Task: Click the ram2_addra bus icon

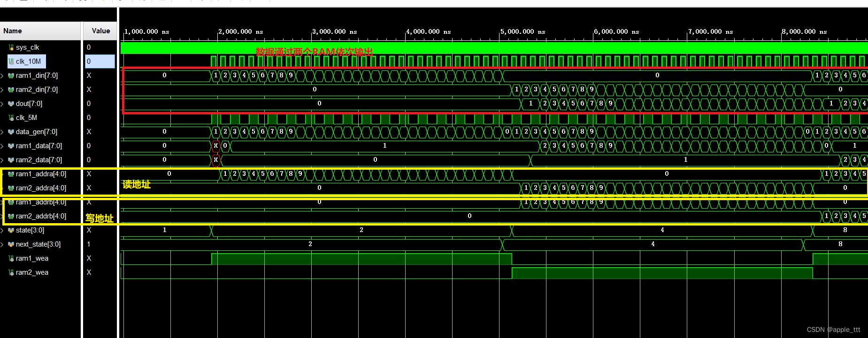Action: click(x=11, y=188)
